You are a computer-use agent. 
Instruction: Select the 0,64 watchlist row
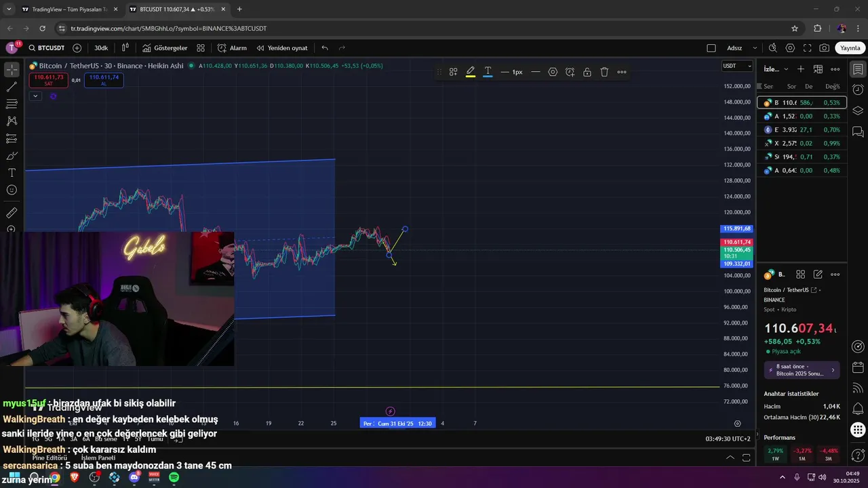802,170
